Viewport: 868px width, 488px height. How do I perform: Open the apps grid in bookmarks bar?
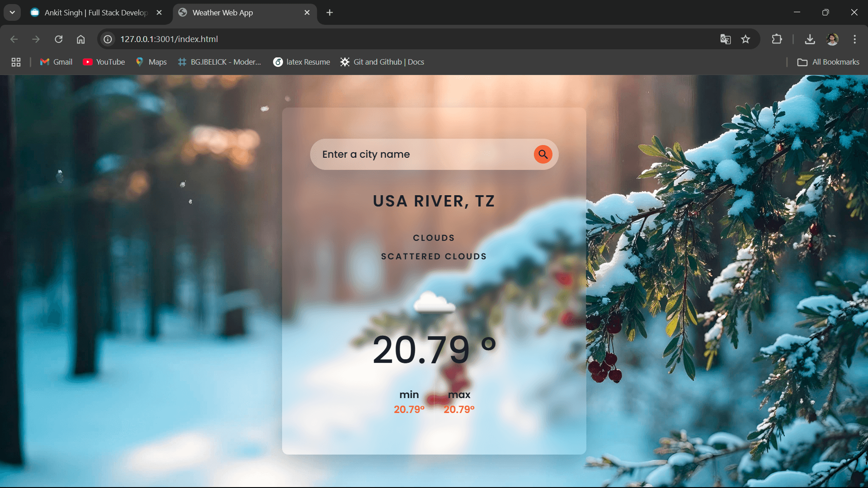[x=16, y=62]
